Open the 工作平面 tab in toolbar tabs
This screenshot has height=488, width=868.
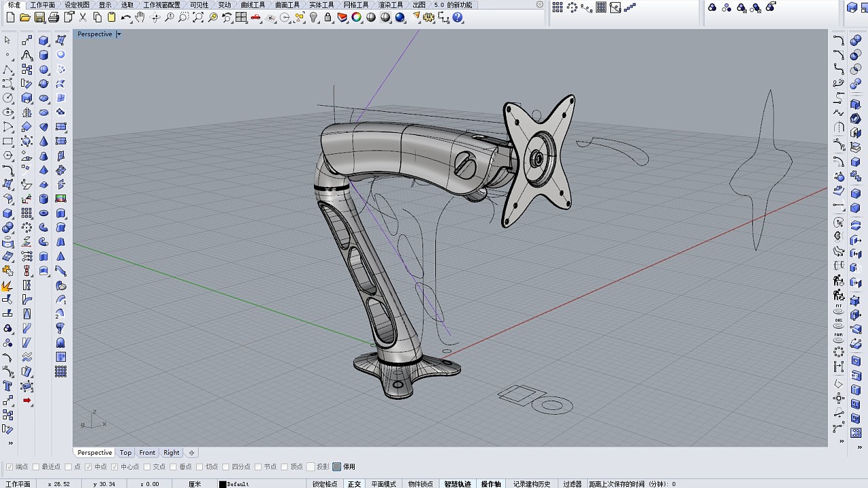43,5
